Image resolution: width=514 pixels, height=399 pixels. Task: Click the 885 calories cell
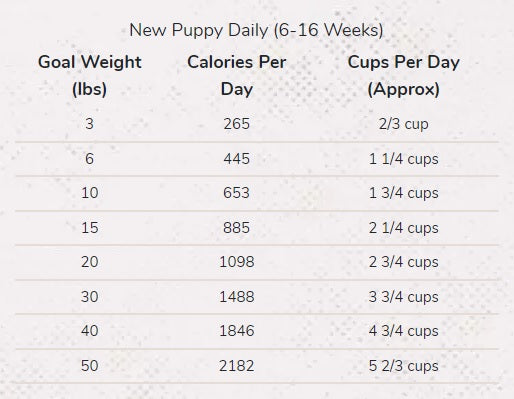pyautogui.click(x=236, y=228)
